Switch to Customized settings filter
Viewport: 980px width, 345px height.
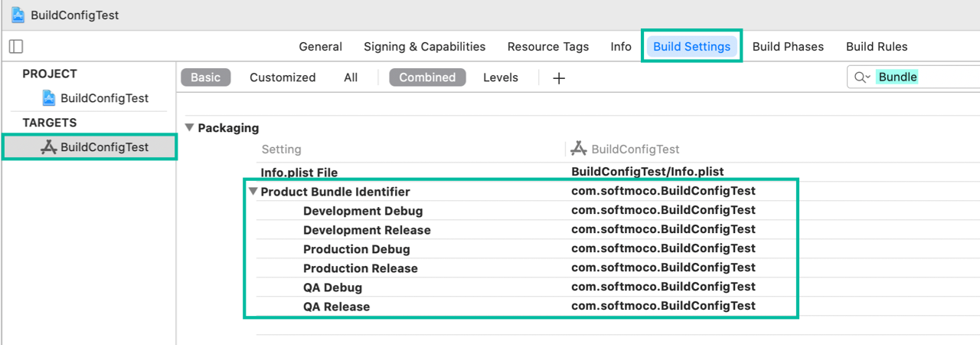(x=283, y=77)
